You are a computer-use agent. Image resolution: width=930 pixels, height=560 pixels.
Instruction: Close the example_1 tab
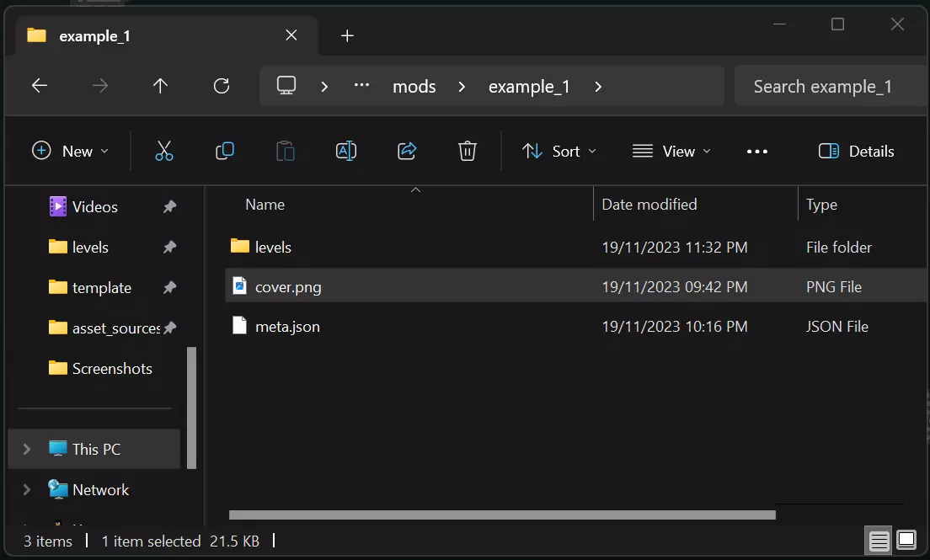[x=291, y=35]
